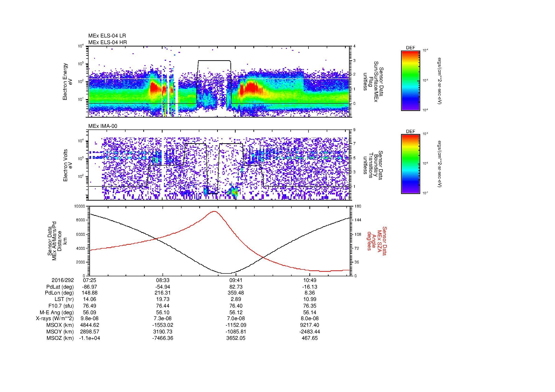This screenshot has width=555, height=392.
Task: Click the X-rays value '9.8e-08'
Action: pos(89,318)
